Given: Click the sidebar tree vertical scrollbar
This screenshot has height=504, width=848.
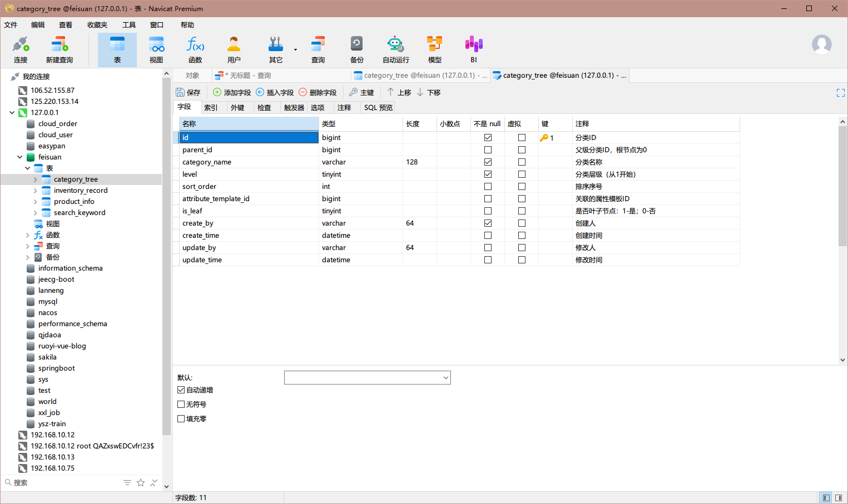Looking at the screenshot, I should (x=166, y=256).
